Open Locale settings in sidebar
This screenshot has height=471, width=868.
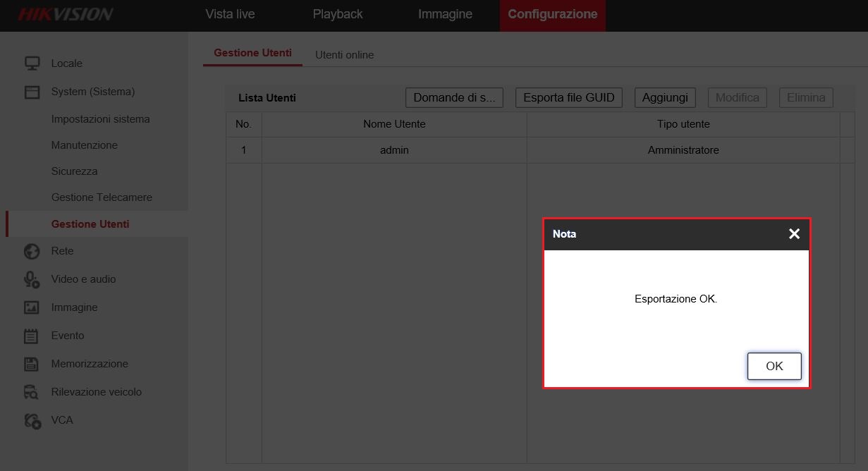pos(67,63)
